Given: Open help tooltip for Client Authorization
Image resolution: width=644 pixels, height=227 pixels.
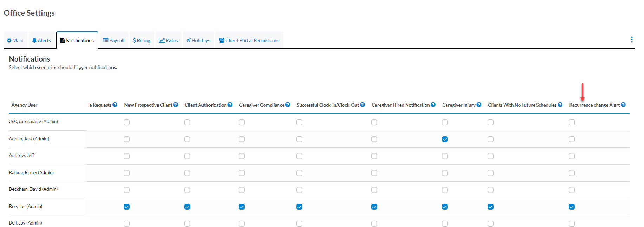Looking at the screenshot, I should pos(230,105).
